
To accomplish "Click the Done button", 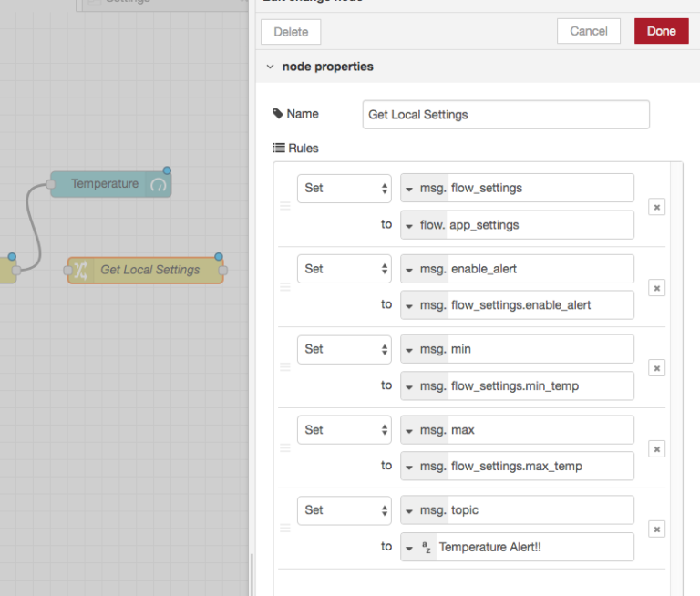I will (x=661, y=31).
